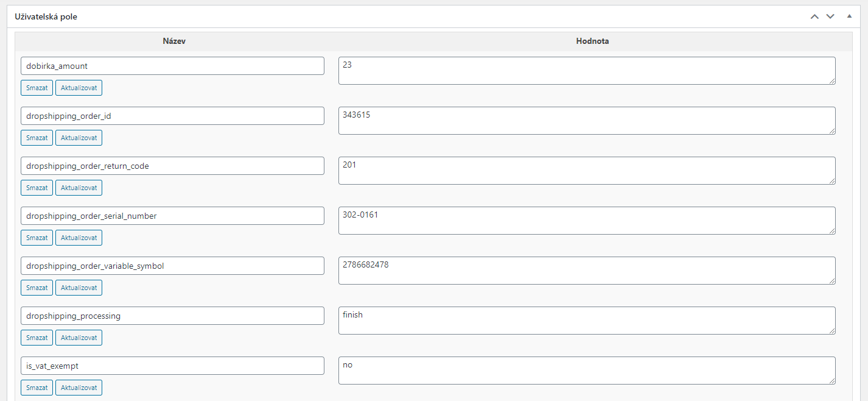Delete dropshipping_order_serial_number via Smazat
The image size is (868, 401).
coord(37,238)
